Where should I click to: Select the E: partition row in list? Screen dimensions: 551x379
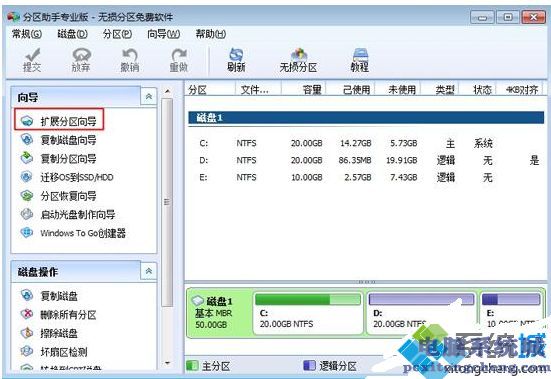(x=365, y=177)
